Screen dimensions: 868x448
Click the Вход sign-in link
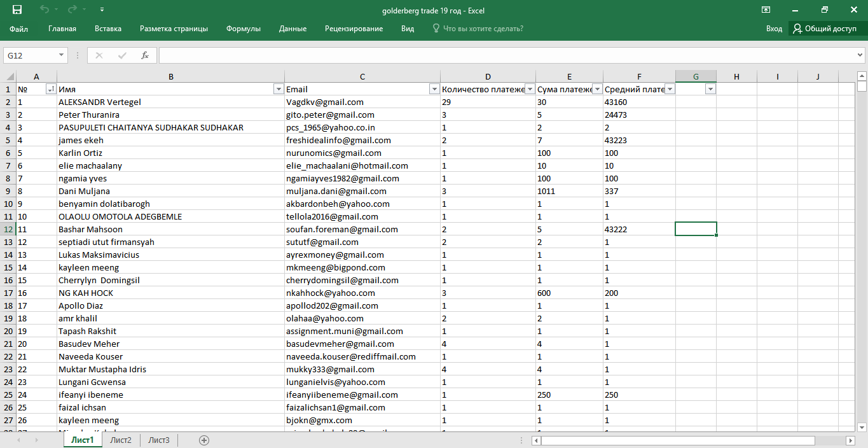[x=774, y=29]
